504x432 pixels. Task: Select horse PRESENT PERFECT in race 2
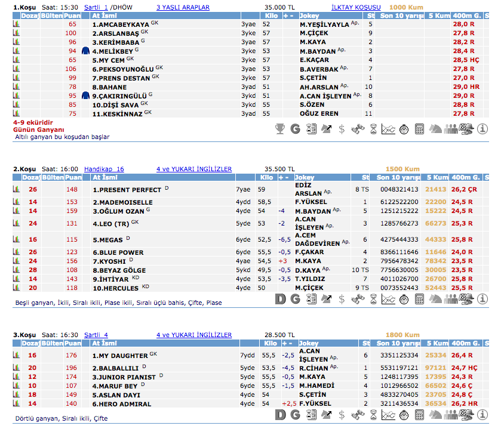pos(127,190)
